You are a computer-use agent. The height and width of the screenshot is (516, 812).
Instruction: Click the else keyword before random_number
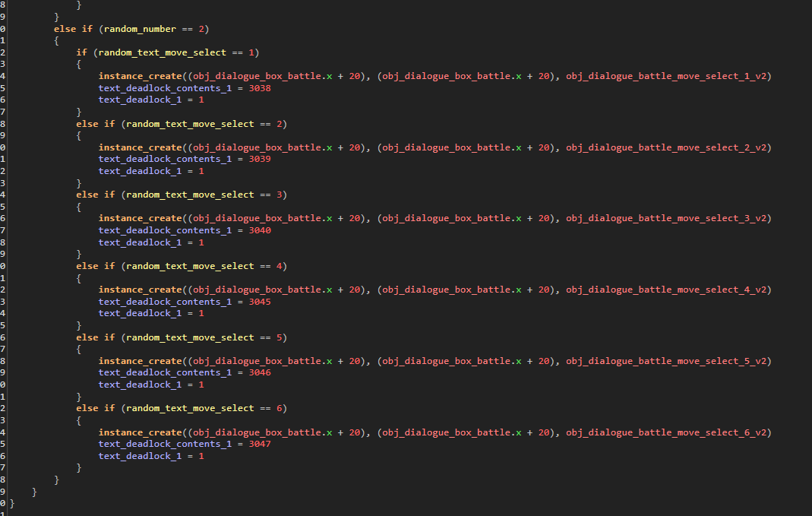[x=65, y=29]
